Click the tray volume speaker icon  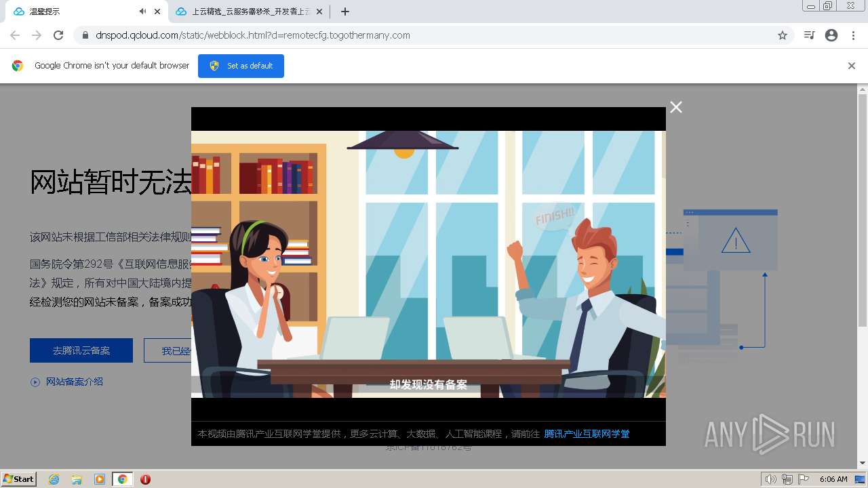771,479
